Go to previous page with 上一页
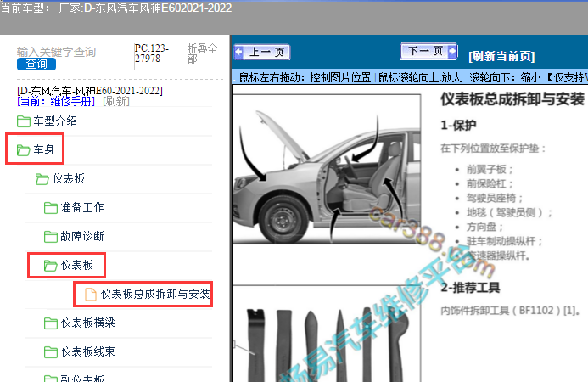The width and height of the screenshot is (588, 382). [261, 52]
